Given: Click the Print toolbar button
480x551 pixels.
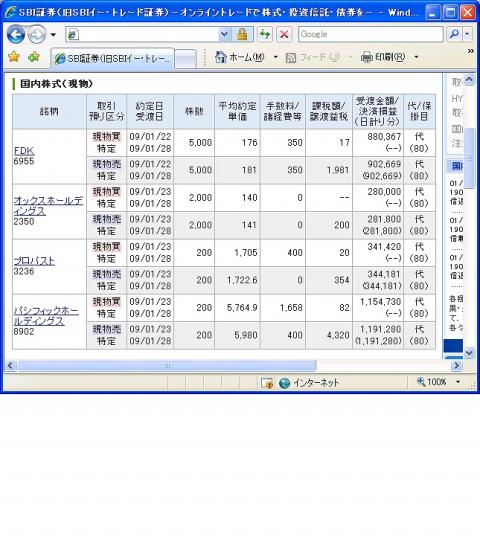Looking at the screenshot, I should pyautogui.click(x=383, y=57).
